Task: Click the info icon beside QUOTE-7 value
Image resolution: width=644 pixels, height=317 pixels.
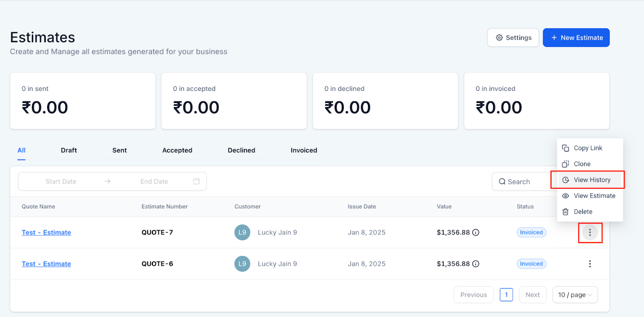Action: tap(476, 233)
